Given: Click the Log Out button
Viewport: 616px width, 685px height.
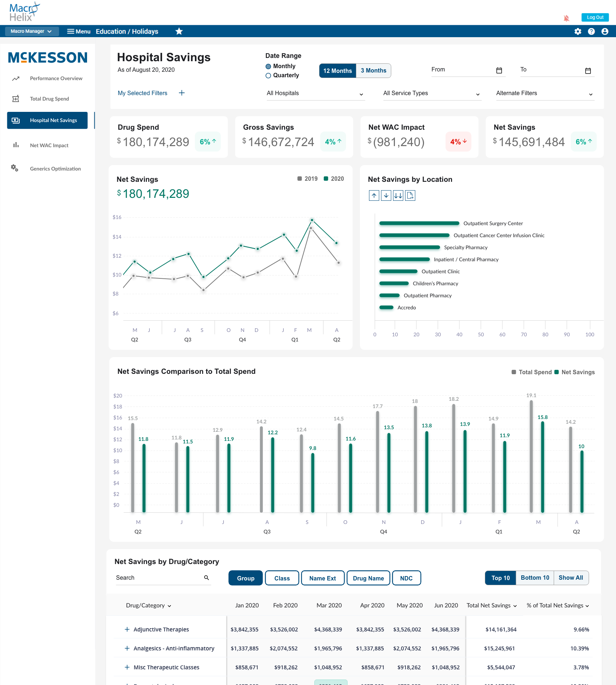Looking at the screenshot, I should [x=595, y=17].
